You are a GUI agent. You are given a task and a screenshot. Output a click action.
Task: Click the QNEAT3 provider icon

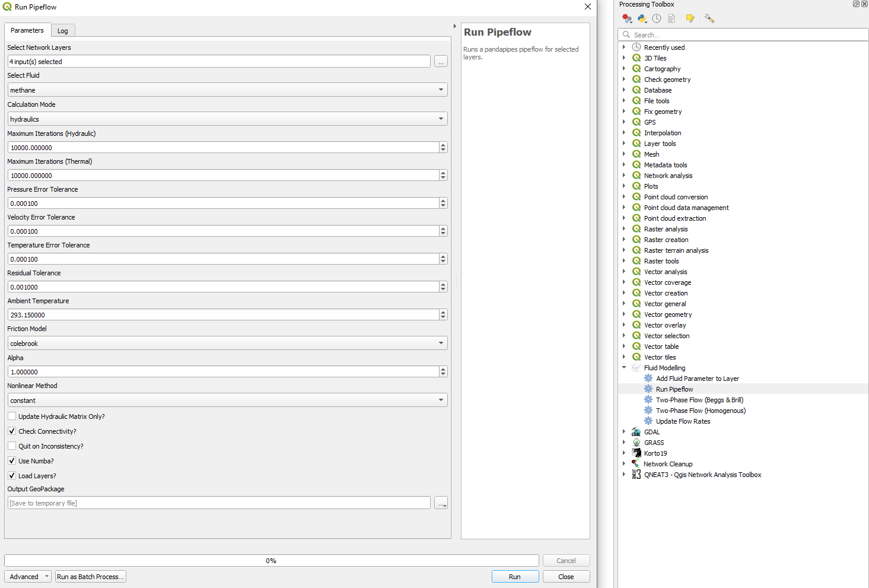click(636, 475)
